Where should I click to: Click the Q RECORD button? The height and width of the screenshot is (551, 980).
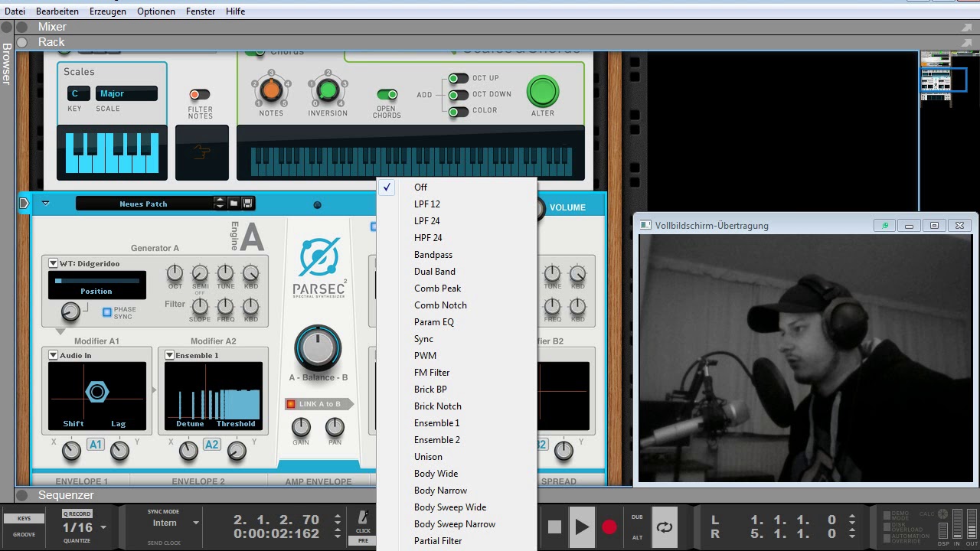77,514
